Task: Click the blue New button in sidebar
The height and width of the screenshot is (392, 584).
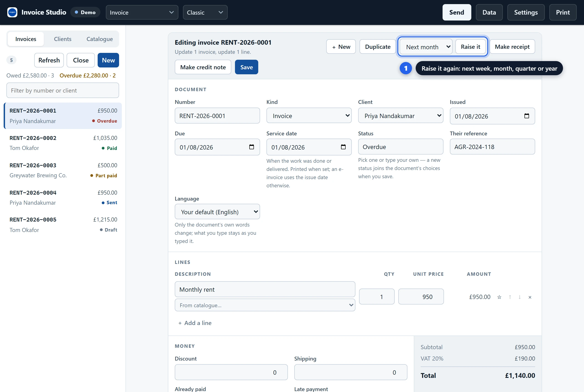Action: point(108,60)
